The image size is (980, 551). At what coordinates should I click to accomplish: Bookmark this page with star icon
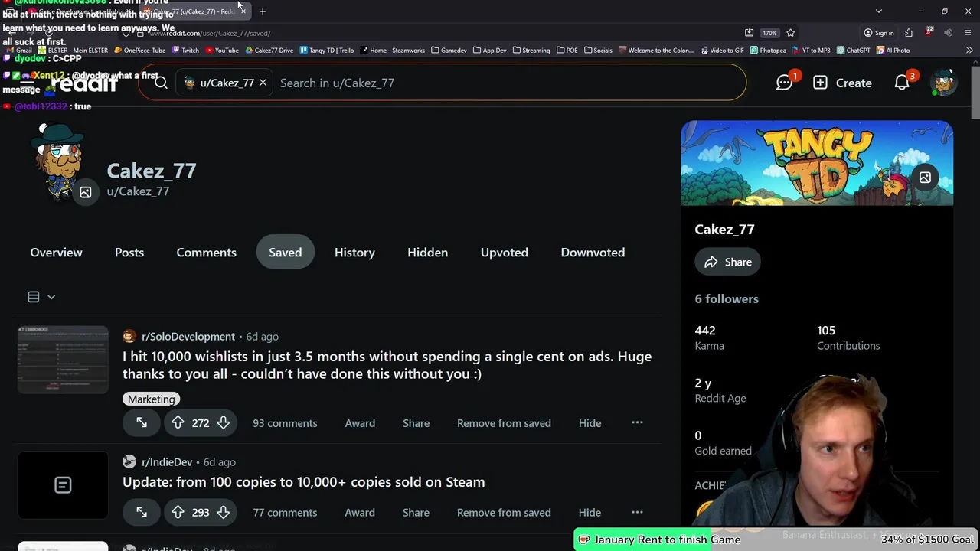(x=790, y=33)
